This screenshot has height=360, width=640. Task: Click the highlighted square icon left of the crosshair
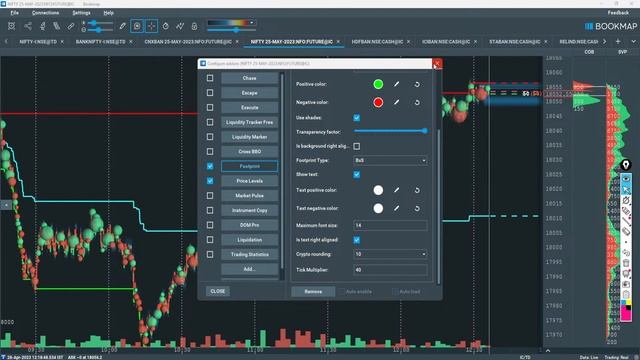coord(137,26)
